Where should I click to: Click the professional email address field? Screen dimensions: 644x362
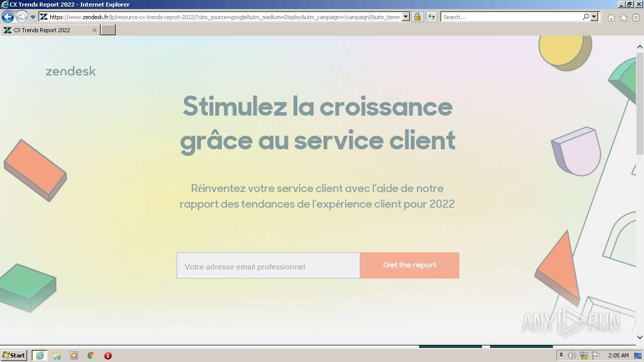click(x=268, y=265)
